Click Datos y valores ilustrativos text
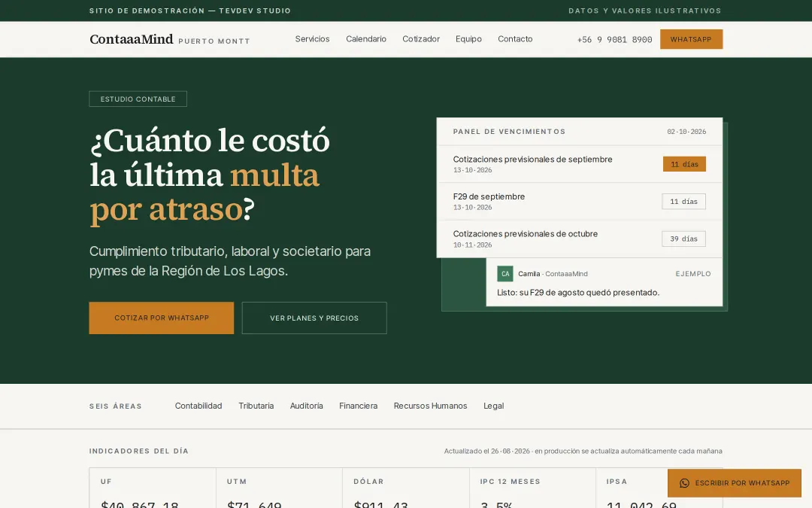The height and width of the screenshot is (508, 812). 645,11
